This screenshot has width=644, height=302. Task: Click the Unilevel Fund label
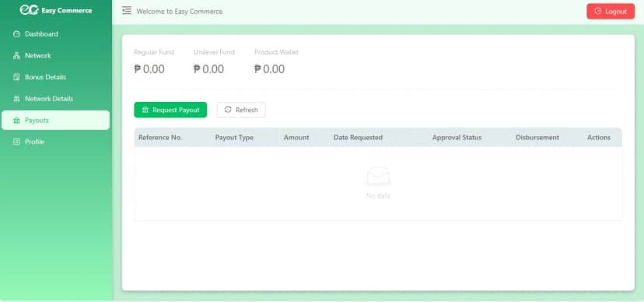coord(214,52)
